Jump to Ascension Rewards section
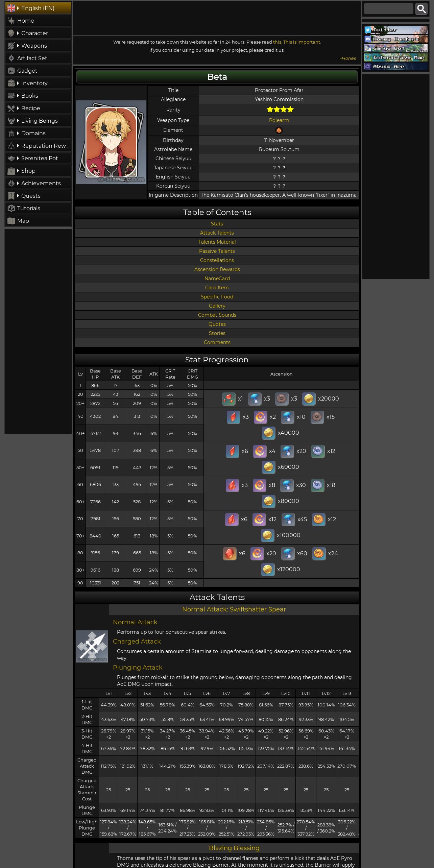Screen dimensions: 434x868 (217, 269)
